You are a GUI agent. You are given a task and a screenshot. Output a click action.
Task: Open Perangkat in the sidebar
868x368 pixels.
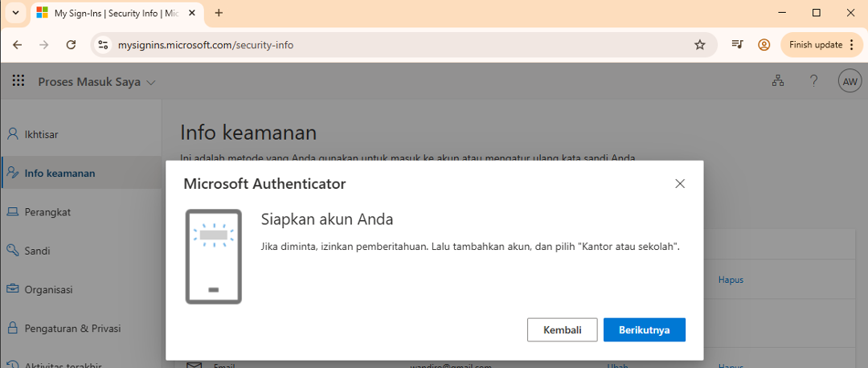[47, 211]
